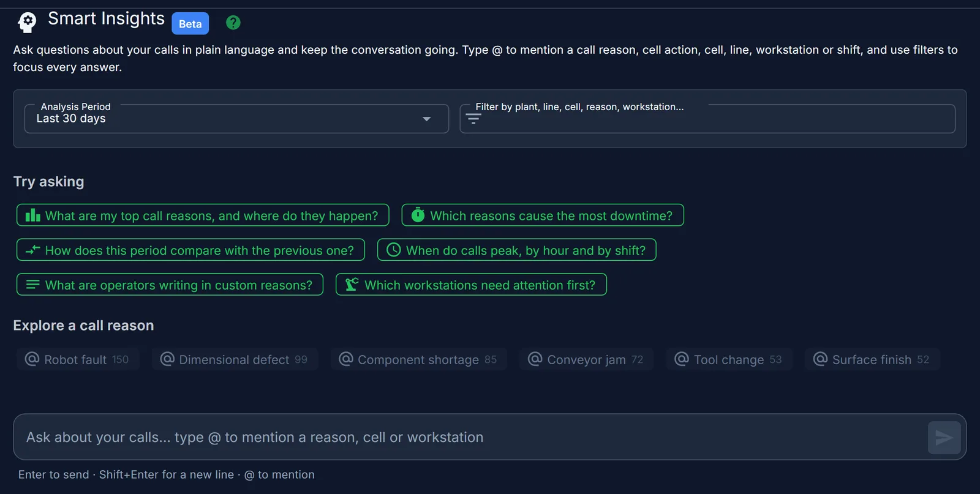The height and width of the screenshot is (494, 980).
Task: Focus the Ask about your calls input
Action: pos(472,437)
